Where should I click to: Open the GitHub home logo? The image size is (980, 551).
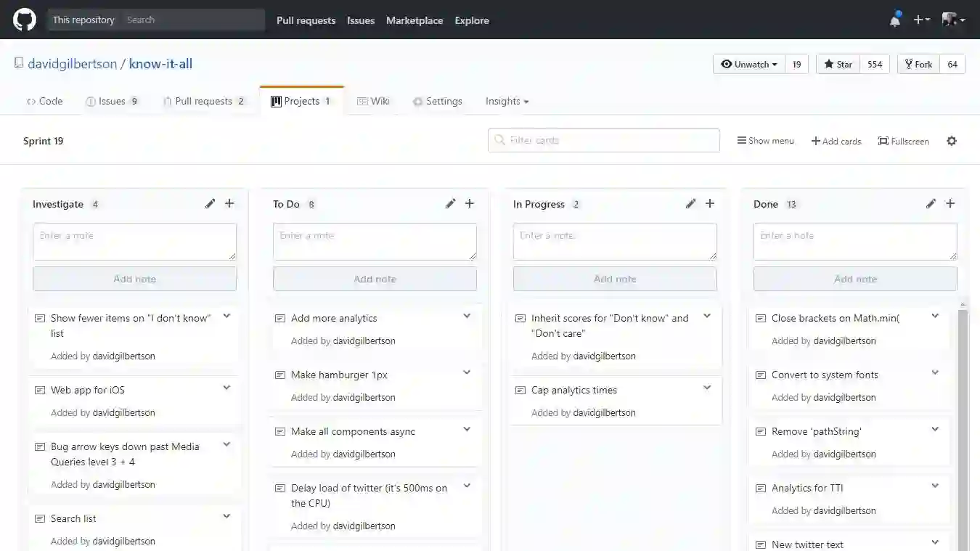point(24,20)
